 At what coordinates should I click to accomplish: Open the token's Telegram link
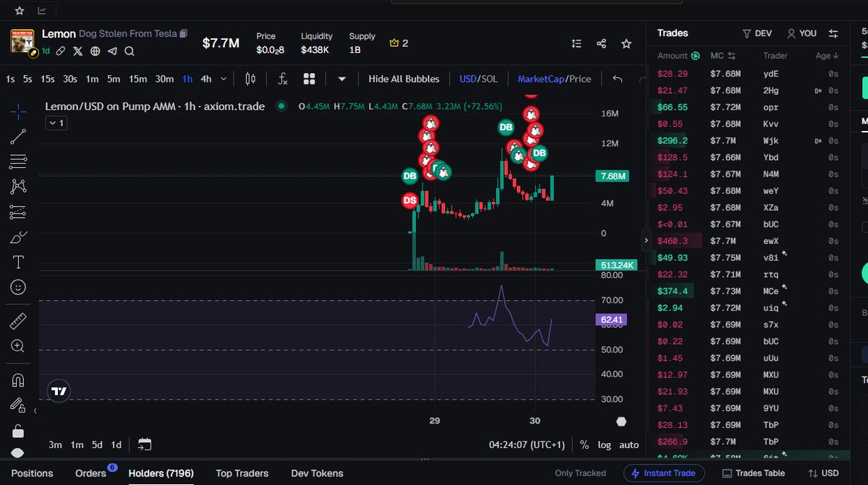(112, 51)
